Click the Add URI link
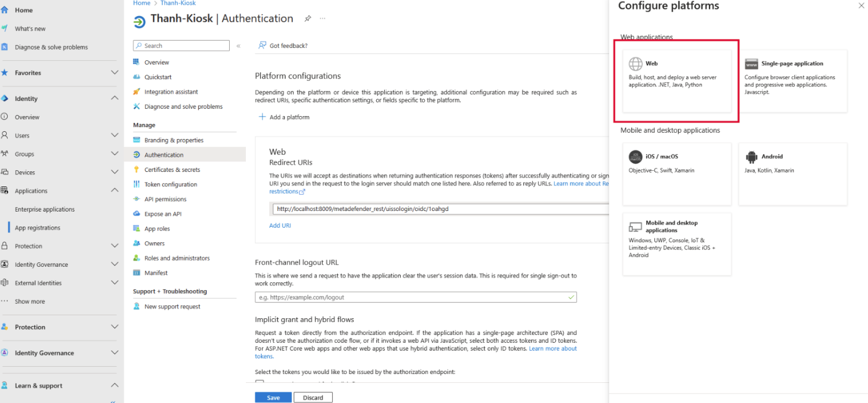 pos(280,226)
